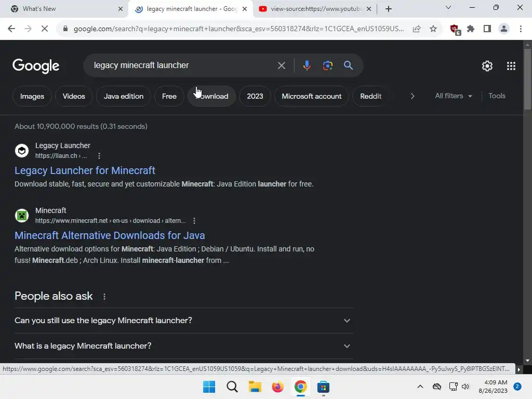The width and height of the screenshot is (532, 399).
Task: Click the minecraft.net URL breadcrumb
Action: tap(110, 221)
